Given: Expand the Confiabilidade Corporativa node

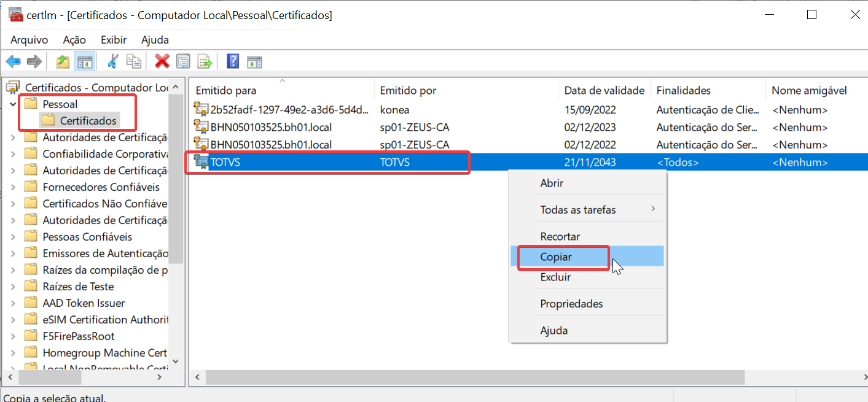Looking at the screenshot, I should pyautogui.click(x=13, y=154).
